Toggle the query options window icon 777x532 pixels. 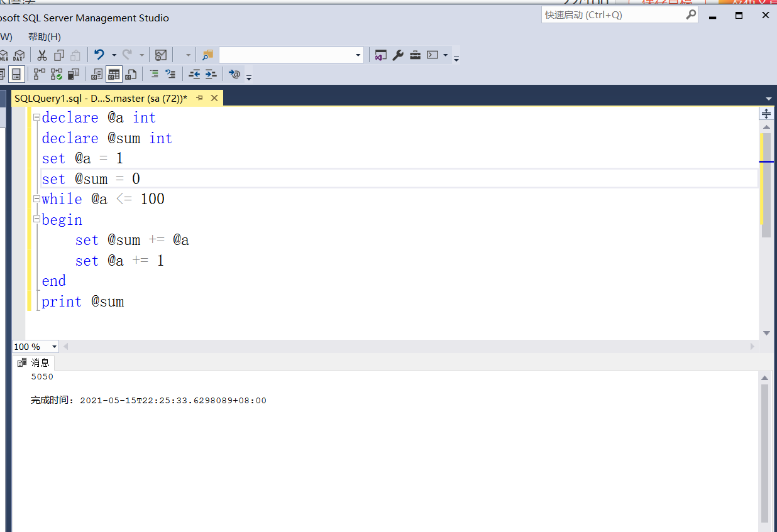16,74
